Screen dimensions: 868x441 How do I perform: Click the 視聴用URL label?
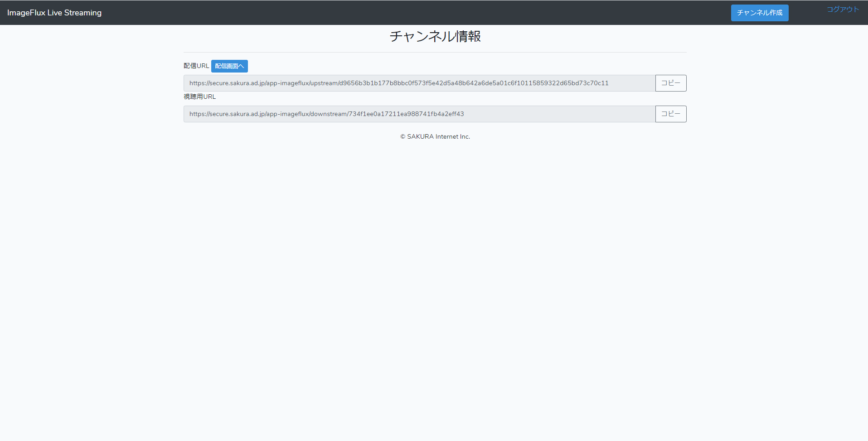199,96
